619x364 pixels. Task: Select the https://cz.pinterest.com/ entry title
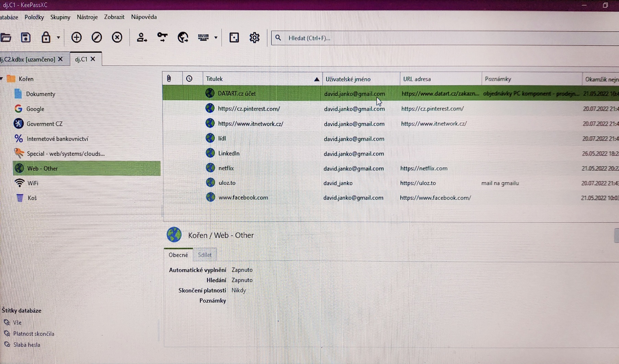click(249, 109)
